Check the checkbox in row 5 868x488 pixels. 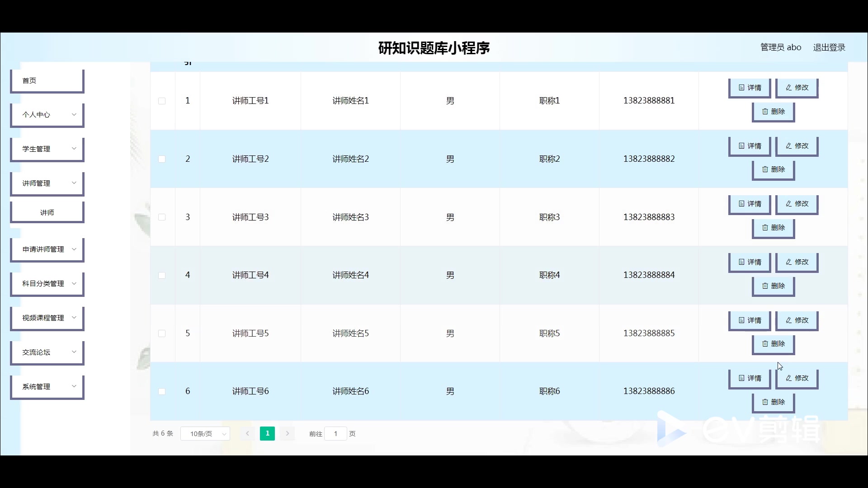click(162, 333)
